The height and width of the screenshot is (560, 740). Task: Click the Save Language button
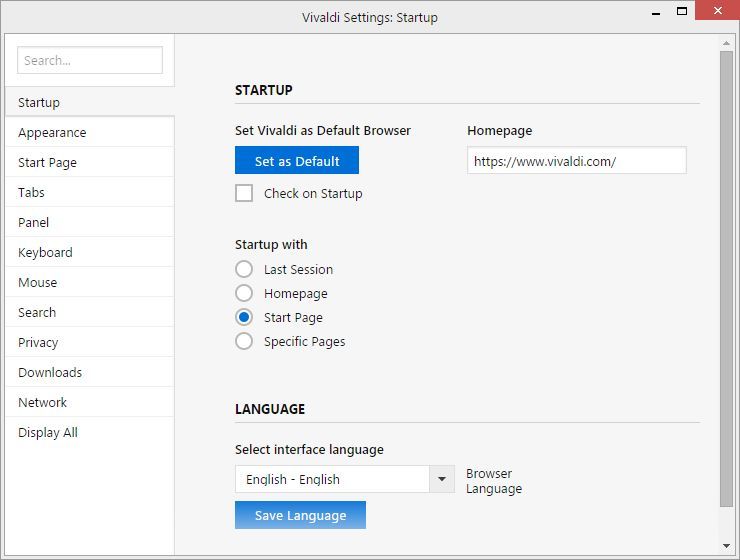[300, 515]
